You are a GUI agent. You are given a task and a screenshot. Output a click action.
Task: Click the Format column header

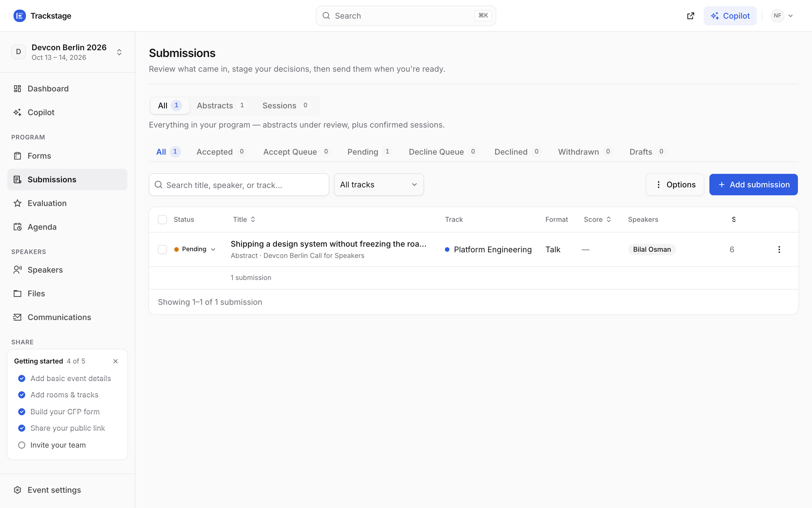click(556, 219)
